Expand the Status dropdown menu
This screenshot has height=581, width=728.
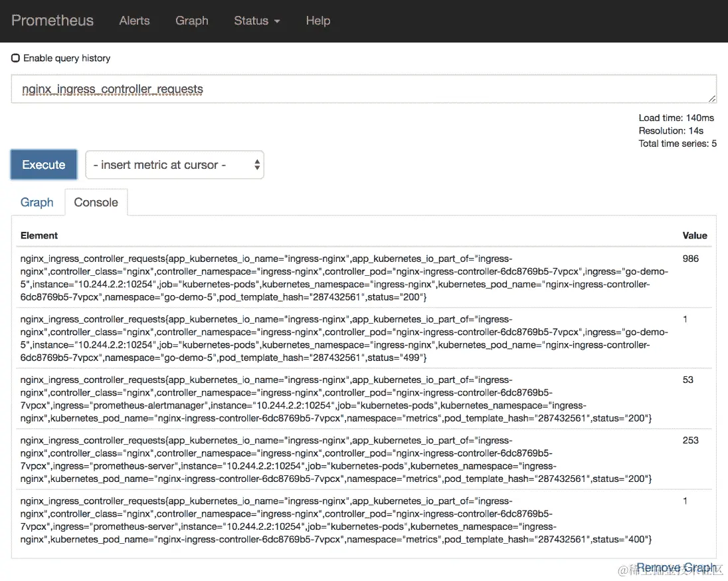pos(257,21)
